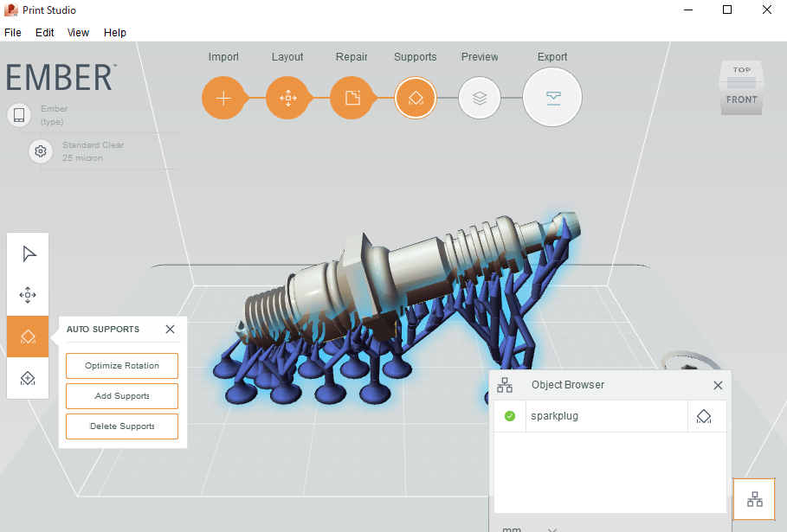787x532 pixels.
Task: Select the arrow selection tool
Action: tap(29, 253)
